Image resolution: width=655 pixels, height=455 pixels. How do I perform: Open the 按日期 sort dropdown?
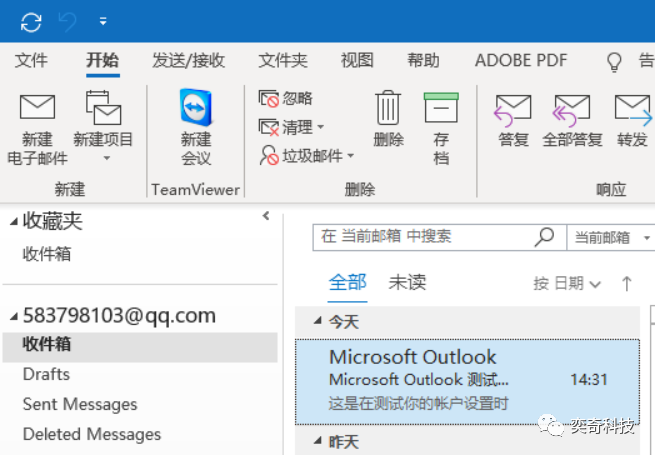tap(567, 284)
